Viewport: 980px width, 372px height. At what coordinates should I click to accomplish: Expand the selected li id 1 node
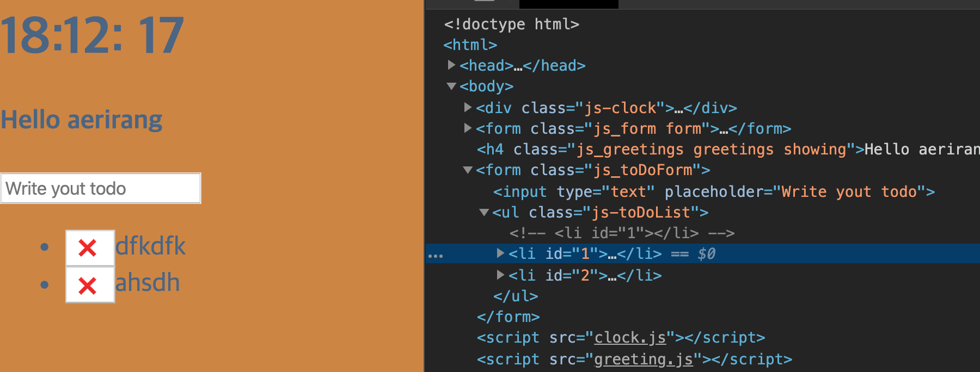pos(500,253)
